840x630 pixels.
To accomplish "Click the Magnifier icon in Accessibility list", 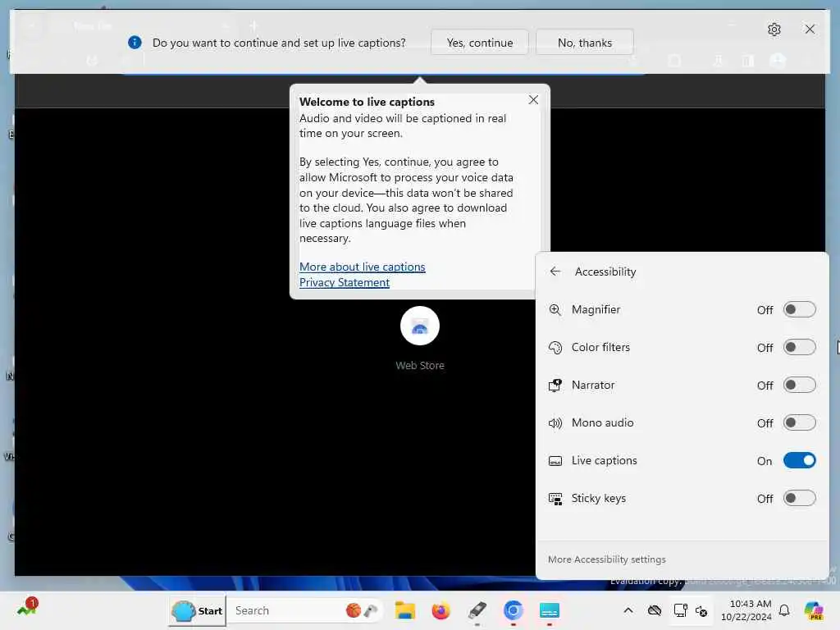I will (555, 309).
